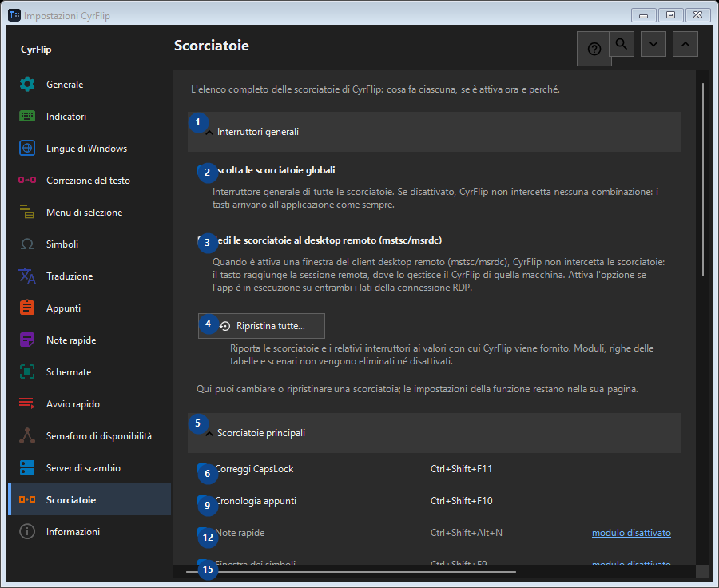The height and width of the screenshot is (588, 719).
Task: Click the up-chevron button in the header
Action: coord(685,44)
